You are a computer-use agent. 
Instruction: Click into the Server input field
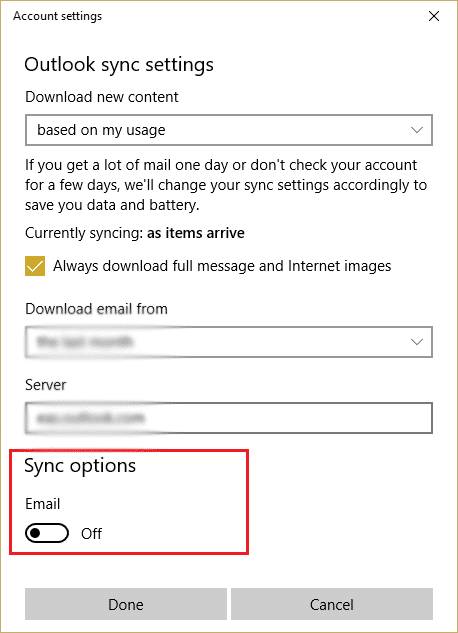(229, 418)
